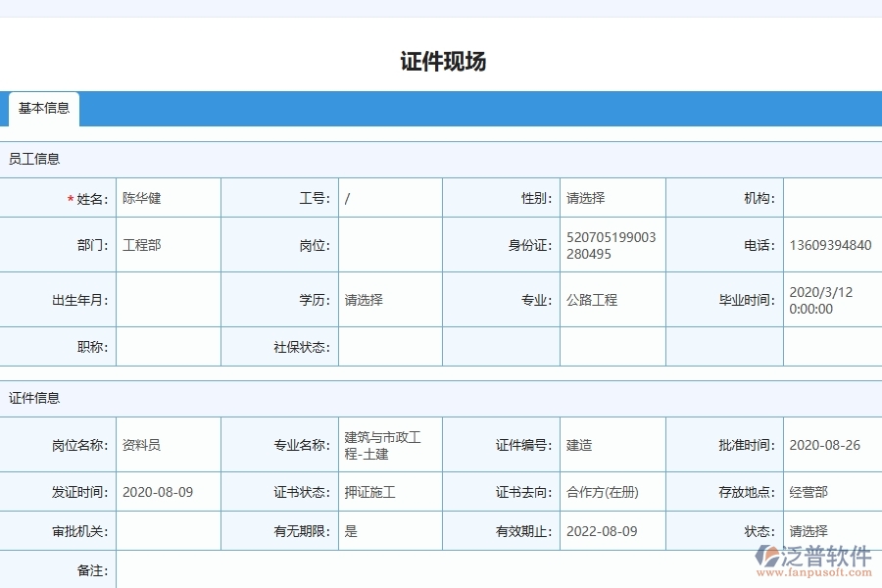882x588 pixels.
Task: Click the 工号 input field
Action: click(x=390, y=197)
